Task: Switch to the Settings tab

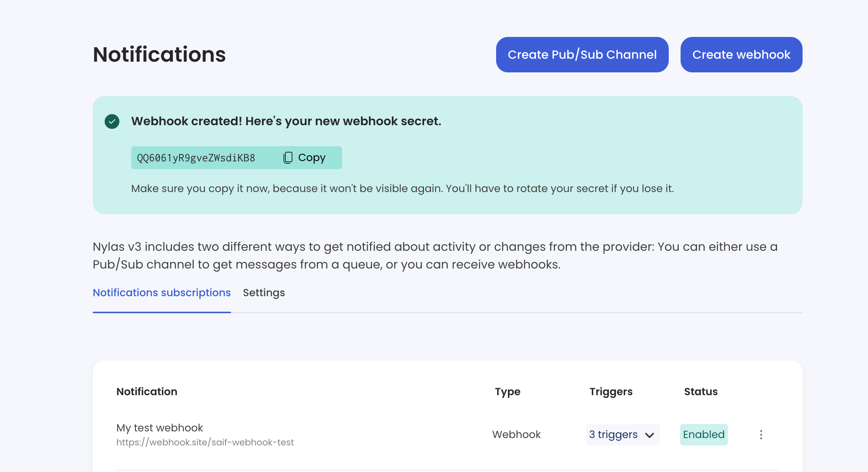Action: (x=264, y=293)
